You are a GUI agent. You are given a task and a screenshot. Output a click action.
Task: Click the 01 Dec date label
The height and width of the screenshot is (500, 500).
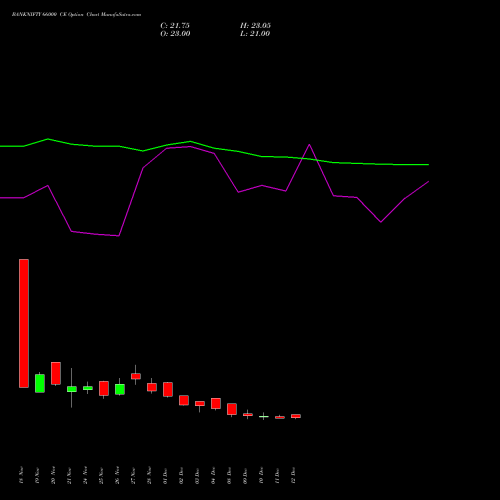pos(165,475)
